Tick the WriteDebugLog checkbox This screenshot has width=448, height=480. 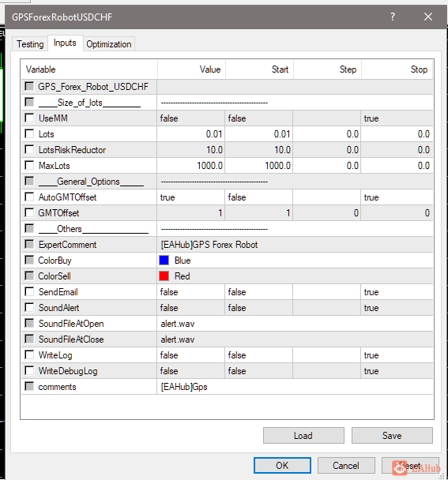[x=29, y=371]
